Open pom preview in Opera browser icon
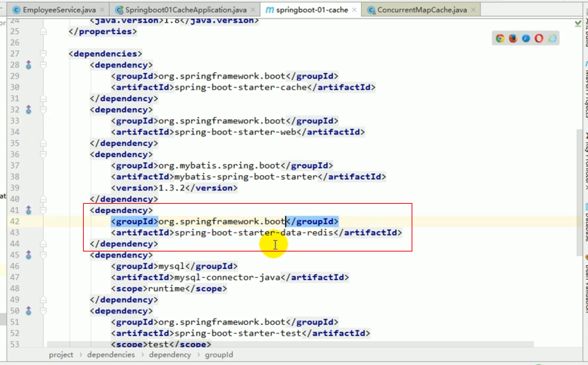 (x=539, y=39)
